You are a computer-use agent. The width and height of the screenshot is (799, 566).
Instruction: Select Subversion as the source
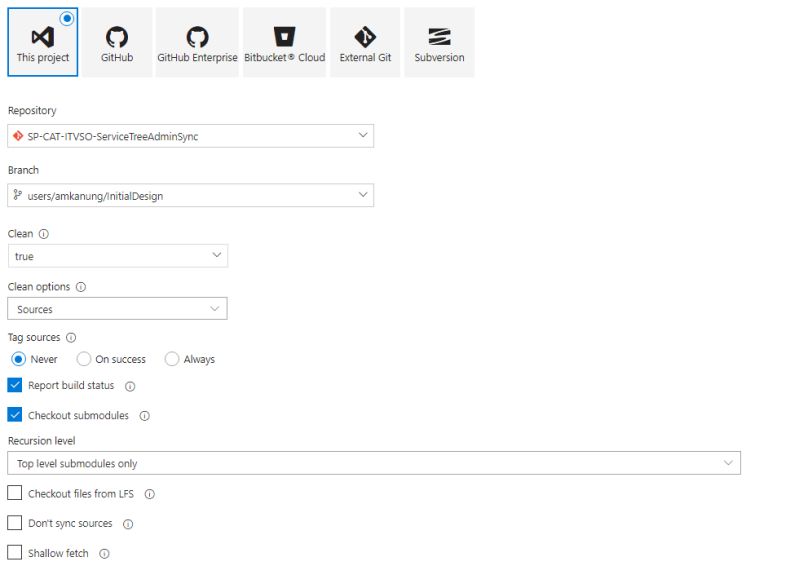(439, 42)
